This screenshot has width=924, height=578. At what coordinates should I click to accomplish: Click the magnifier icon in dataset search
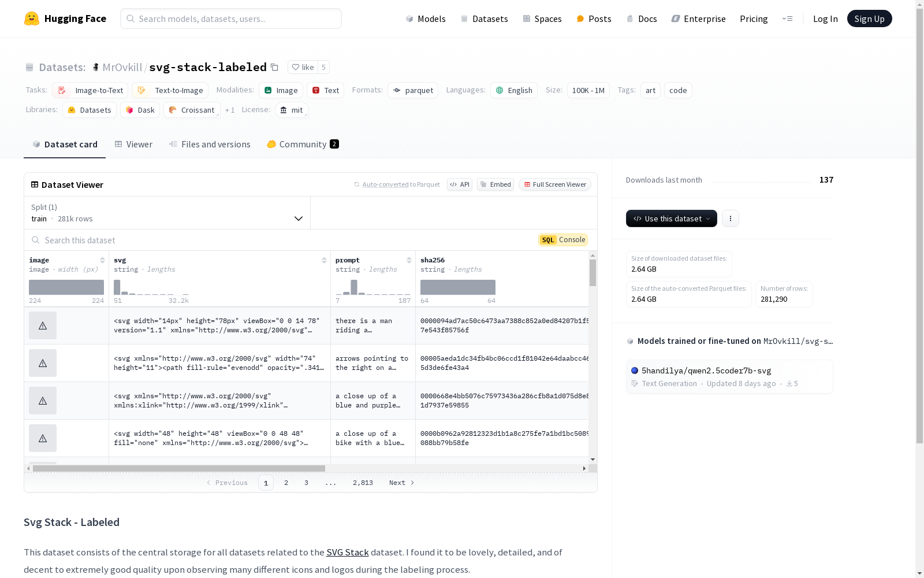tap(36, 240)
